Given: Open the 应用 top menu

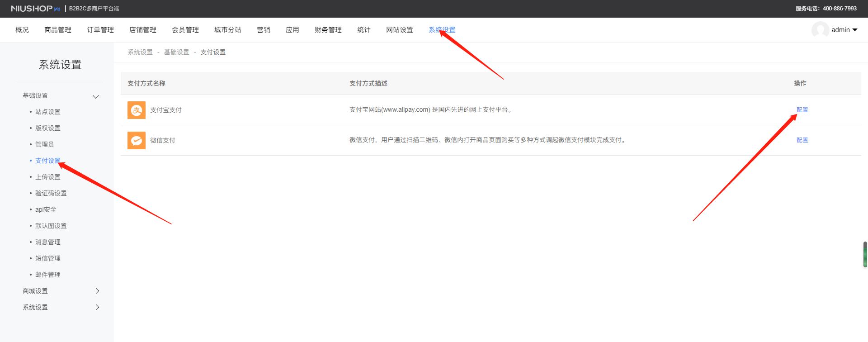Looking at the screenshot, I should [x=292, y=30].
